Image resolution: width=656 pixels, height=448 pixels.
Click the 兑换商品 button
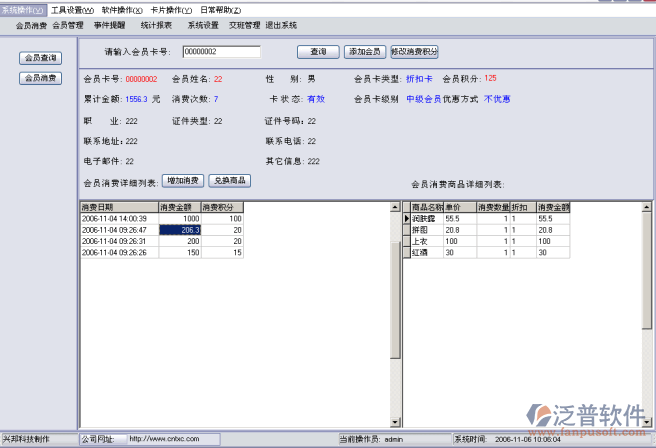(x=229, y=181)
